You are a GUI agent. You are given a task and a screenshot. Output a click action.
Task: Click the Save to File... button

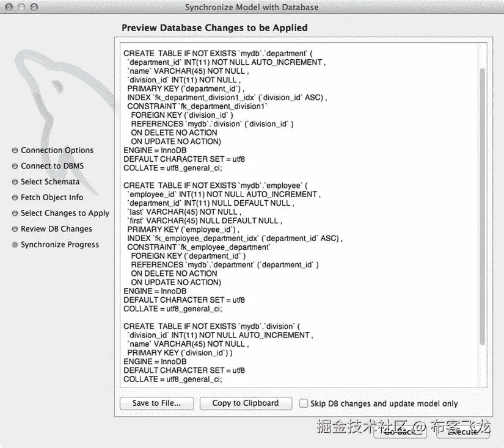tap(157, 403)
